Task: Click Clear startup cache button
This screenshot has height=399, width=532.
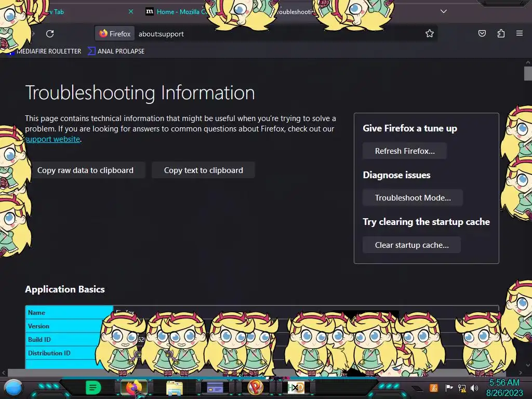Action: pos(411,245)
